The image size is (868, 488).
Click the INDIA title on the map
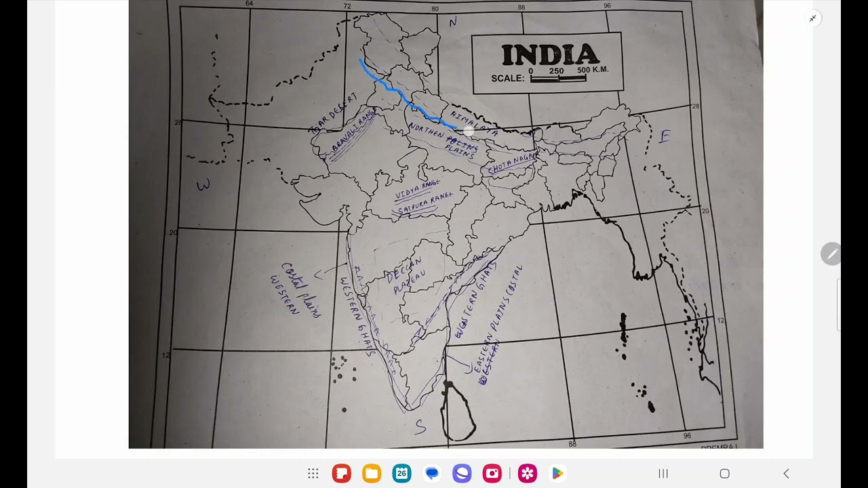[550, 56]
